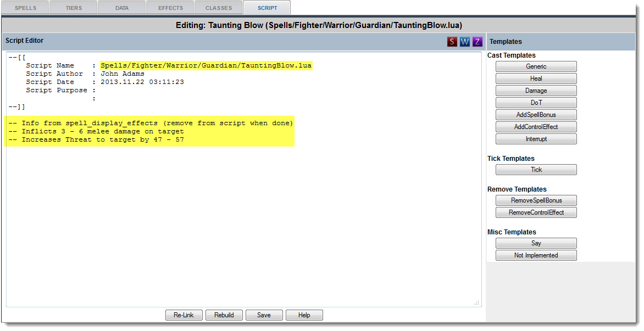Insert the Heal cast template
The image size is (644, 331).
pyautogui.click(x=536, y=78)
